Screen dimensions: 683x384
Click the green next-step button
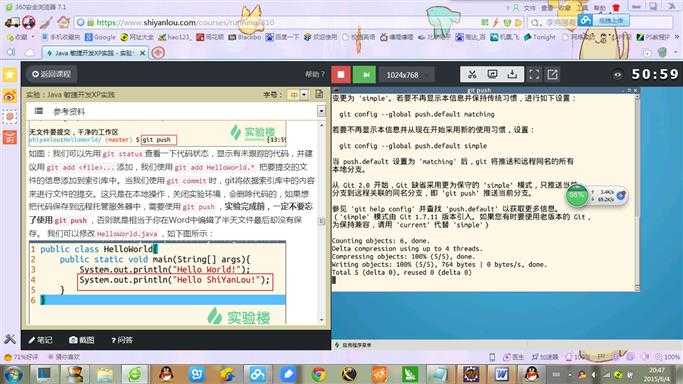pos(365,74)
